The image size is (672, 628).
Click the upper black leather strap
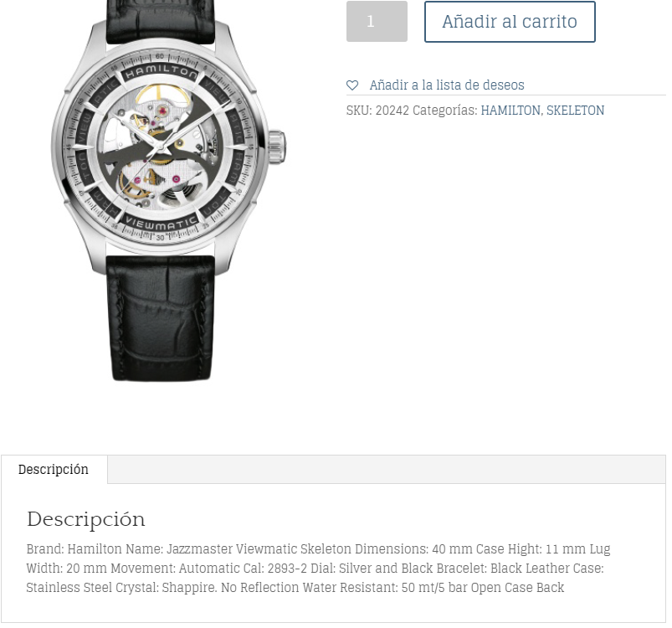coord(160,22)
